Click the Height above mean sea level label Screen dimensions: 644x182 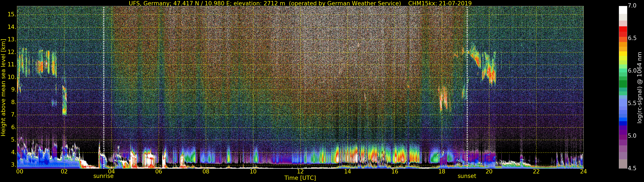pyautogui.click(x=3, y=87)
